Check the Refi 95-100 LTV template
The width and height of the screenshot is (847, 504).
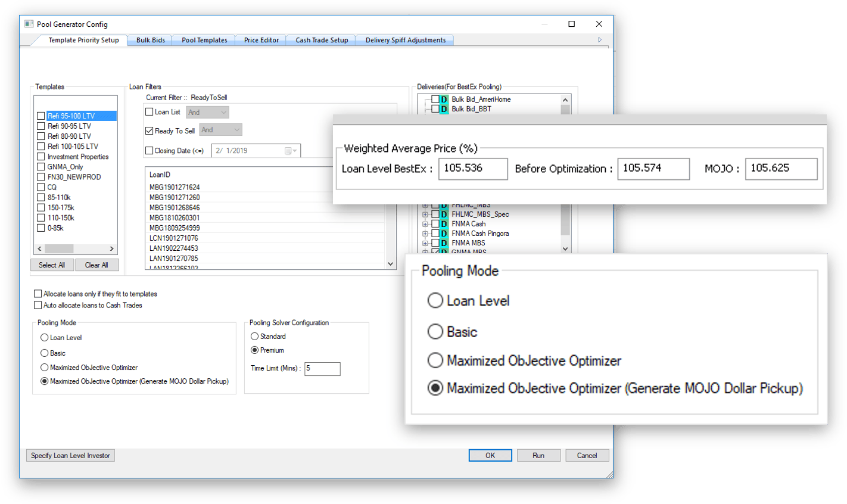point(41,116)
